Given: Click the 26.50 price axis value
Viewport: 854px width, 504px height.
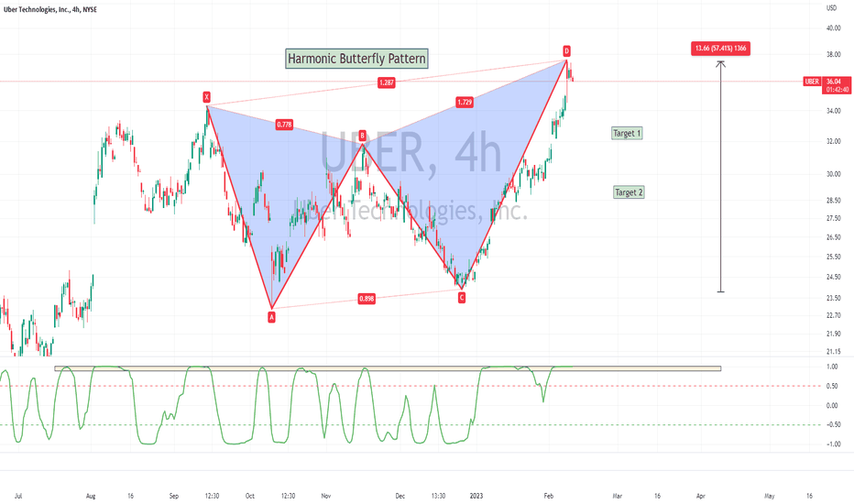Looking at the screenshot, I should pyautogui.click(x=833, y=237).
